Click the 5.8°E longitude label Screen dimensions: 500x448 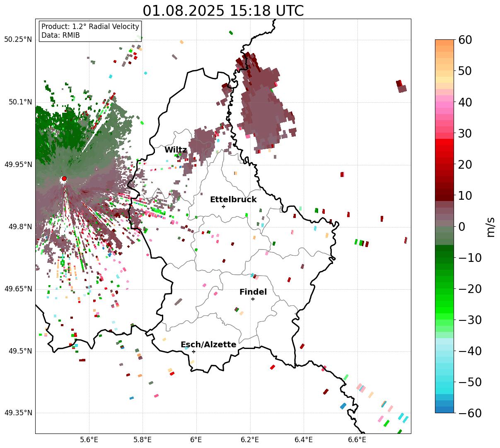pyautogui.click(x=143, y=440)
